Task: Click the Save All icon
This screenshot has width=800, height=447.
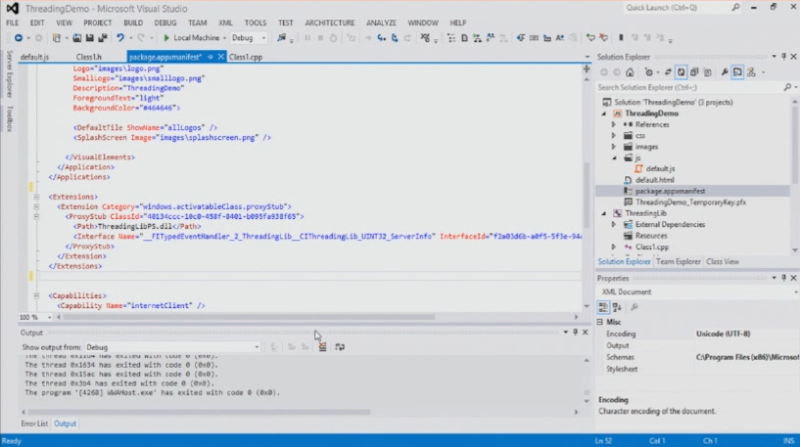Action: [x=103, y=38]
